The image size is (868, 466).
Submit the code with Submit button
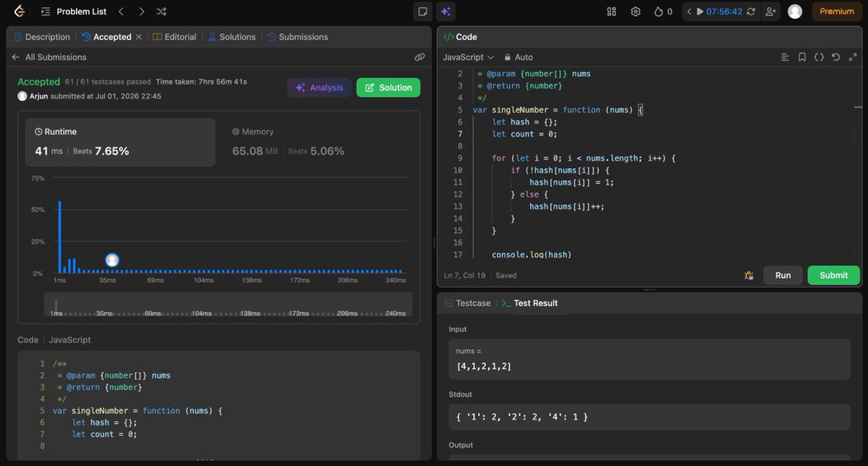[833, 275]
